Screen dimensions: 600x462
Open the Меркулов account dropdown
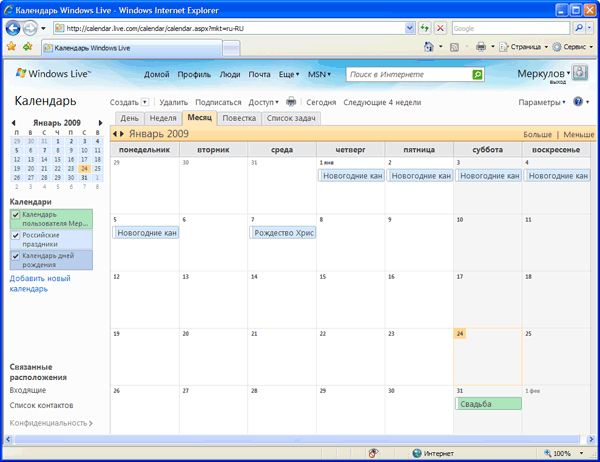pyautogui.click(x=544, y=73)
